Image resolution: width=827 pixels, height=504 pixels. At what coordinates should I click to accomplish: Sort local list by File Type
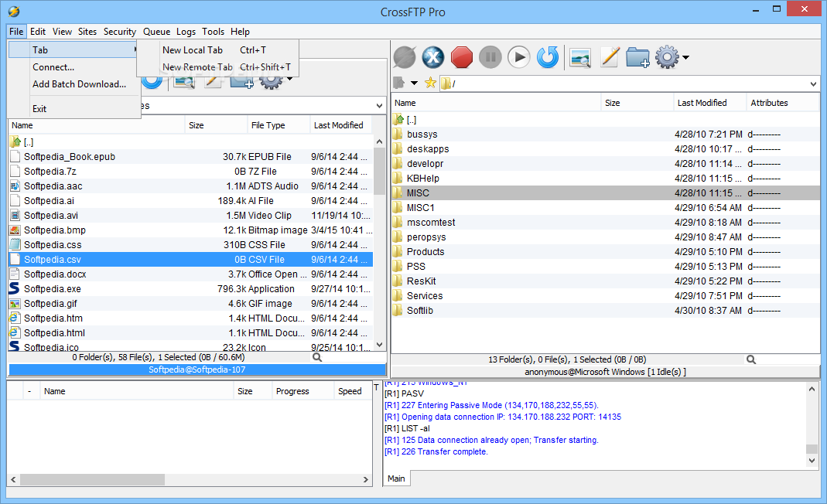[x=279, y=125]
